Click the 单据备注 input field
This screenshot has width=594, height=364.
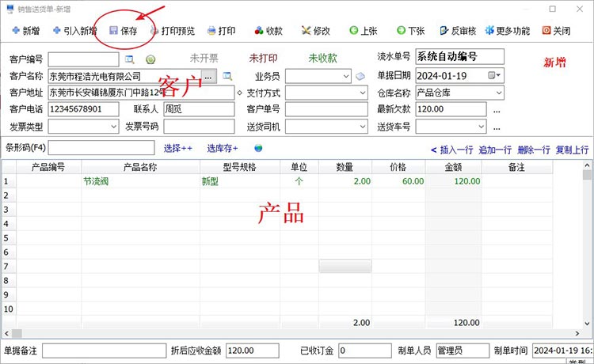click(x=105, y=351)
